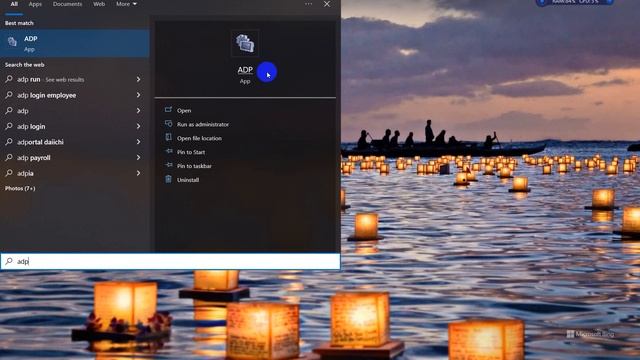Click the search box containing 'adp'

170,261
